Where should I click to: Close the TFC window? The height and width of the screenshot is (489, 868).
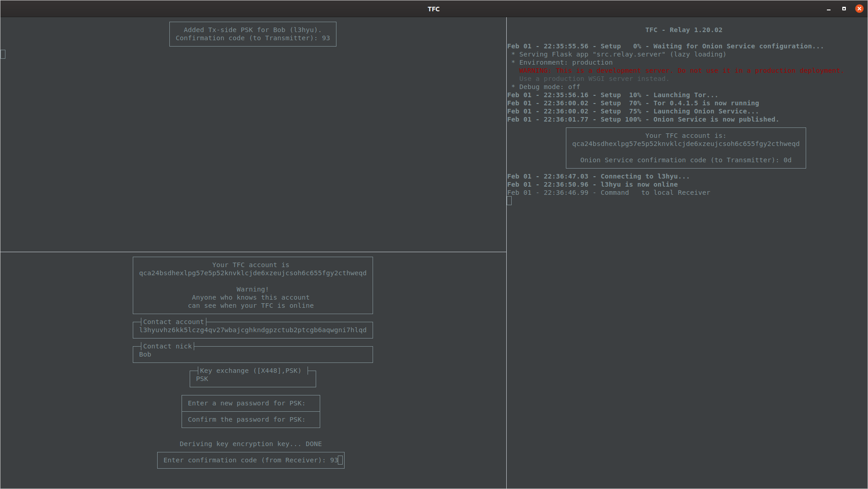(x=859, y=9)
